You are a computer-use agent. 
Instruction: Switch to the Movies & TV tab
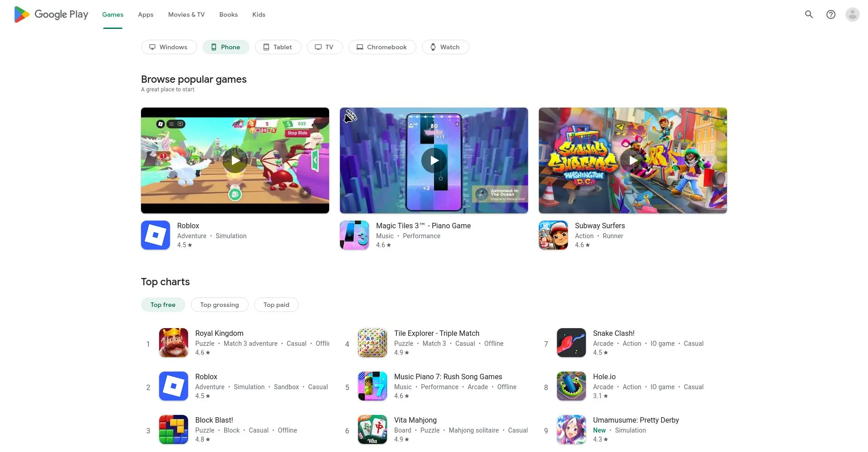tap(186, 14)
